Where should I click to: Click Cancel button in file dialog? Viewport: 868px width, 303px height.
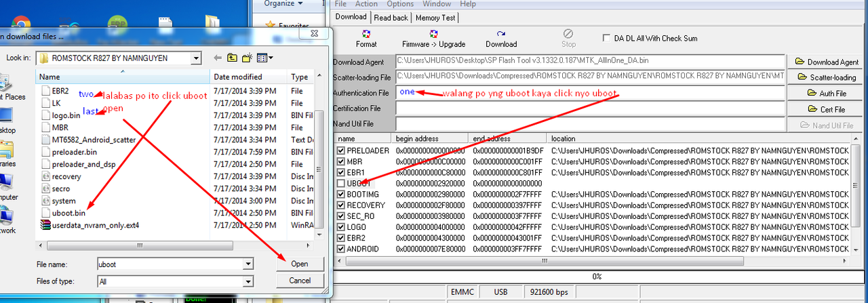[300, 280]
